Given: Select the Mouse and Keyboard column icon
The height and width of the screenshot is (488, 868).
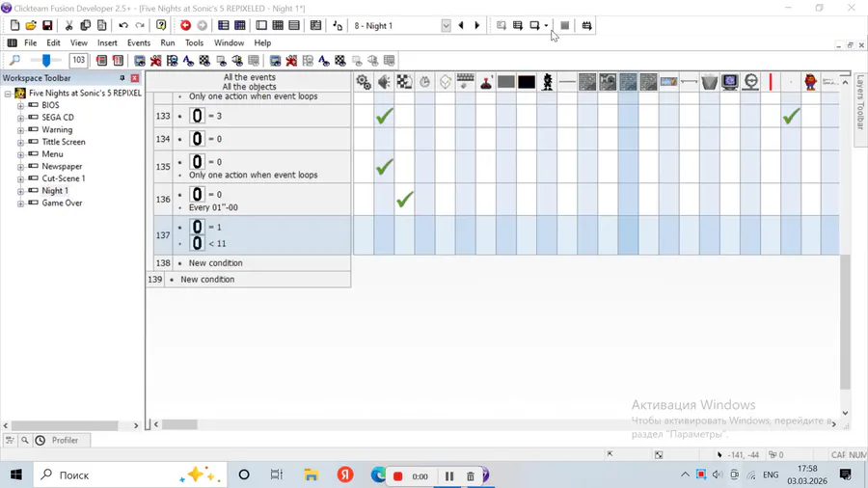Looking at the screenshot, I should (466, 82).
